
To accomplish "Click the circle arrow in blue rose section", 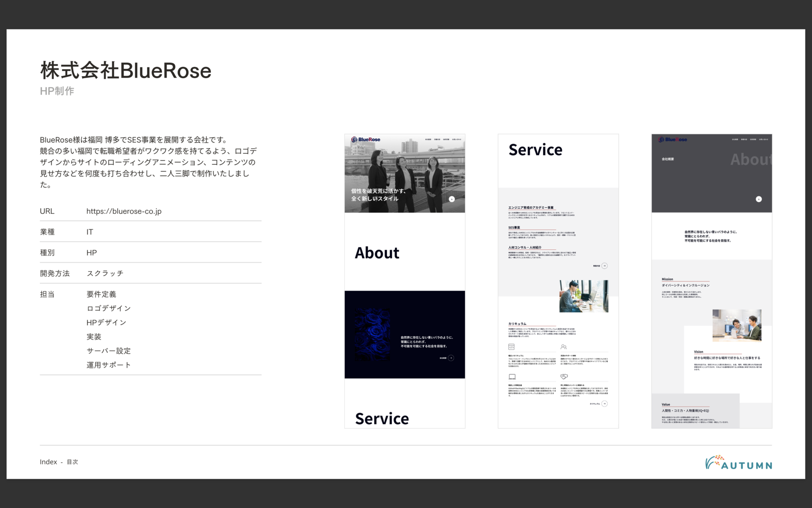I will (451, 358).
